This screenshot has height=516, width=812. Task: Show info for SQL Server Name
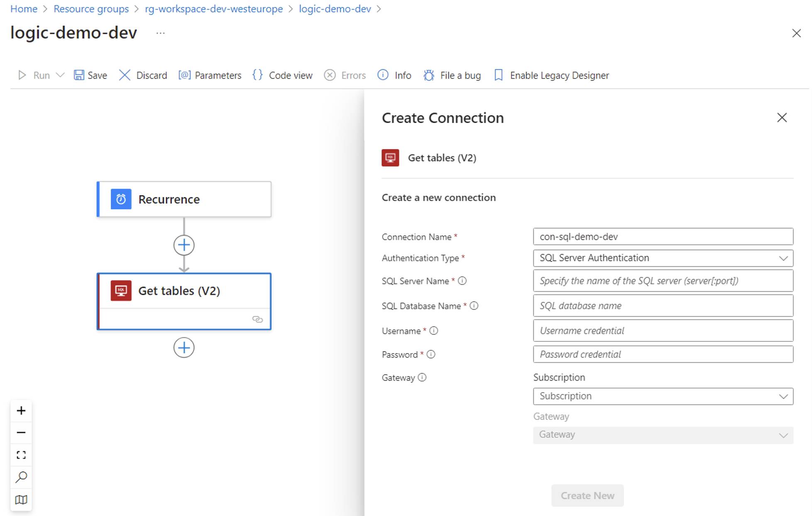(x=462, y=281)
